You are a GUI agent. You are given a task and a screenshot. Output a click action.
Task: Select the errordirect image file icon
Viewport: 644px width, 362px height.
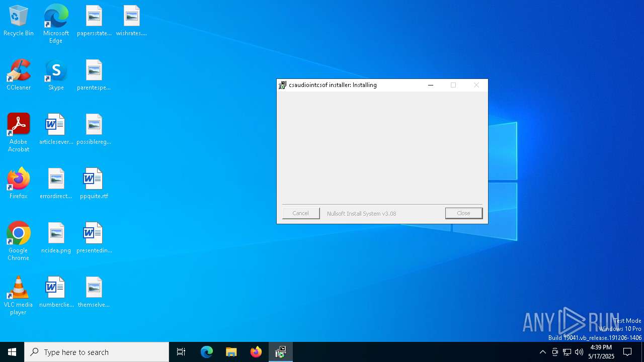point(56,184)
